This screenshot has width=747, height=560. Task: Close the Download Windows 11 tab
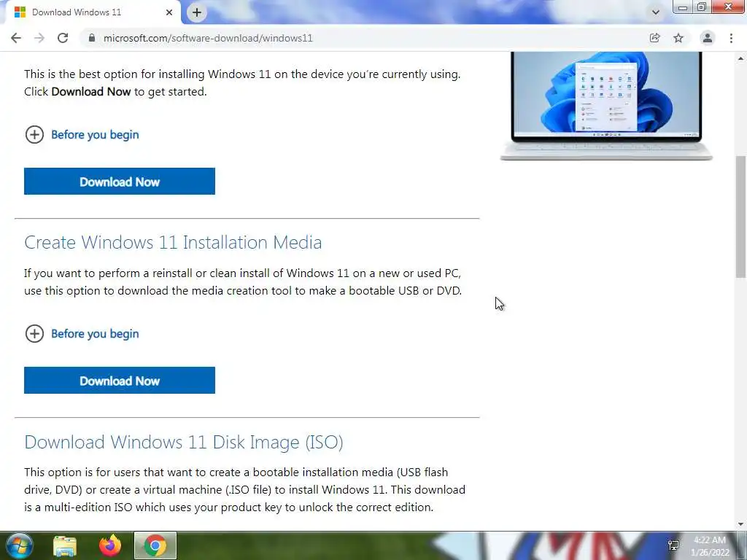point(169,12)
